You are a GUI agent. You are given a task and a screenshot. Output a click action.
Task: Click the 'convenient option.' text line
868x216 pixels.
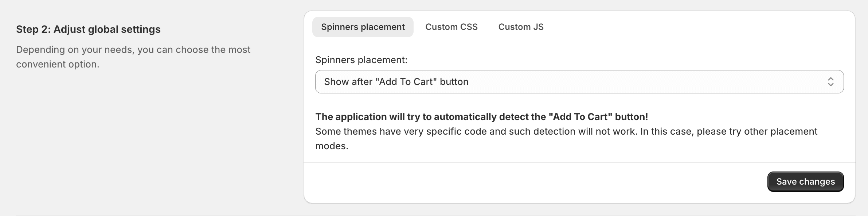click(58, 64)
